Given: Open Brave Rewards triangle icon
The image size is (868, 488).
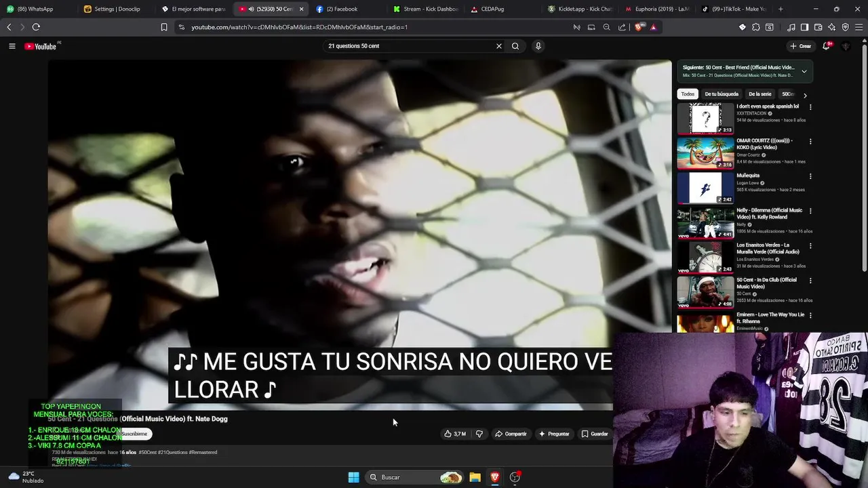Looking at the screenshot, I should pos(653,27).
